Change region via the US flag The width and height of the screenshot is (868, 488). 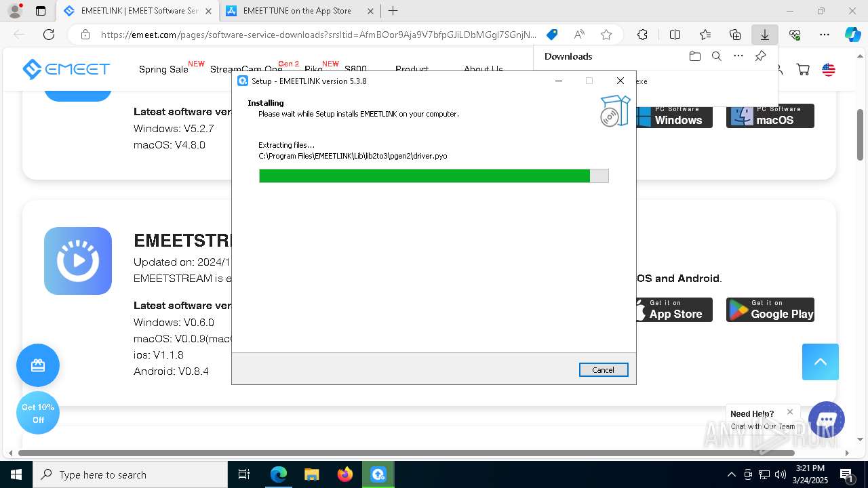829,69
